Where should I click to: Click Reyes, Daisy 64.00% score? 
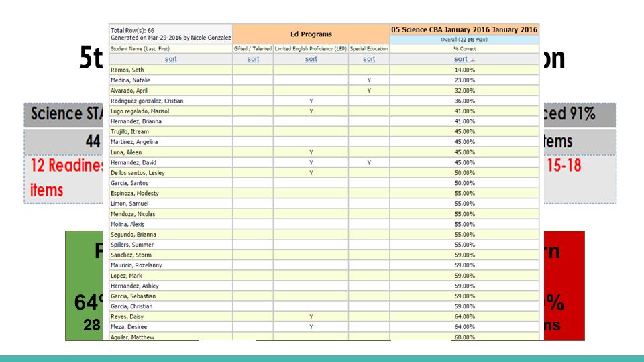tap(464, 316)
